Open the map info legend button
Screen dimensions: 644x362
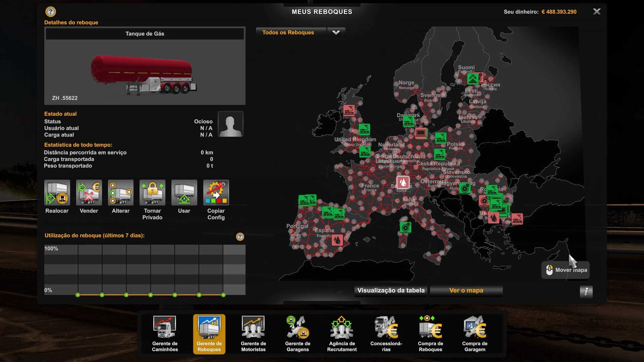pyautogui.click(x=586, y=292)
